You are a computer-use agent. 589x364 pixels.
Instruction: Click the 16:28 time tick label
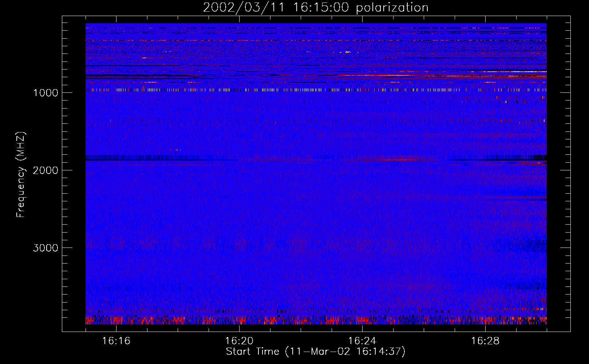[485, 341]
